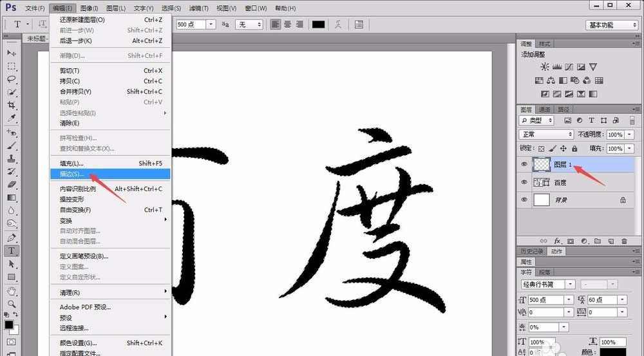This screenshot has height=356, width=644.
Task: Click the text color swatch in options bar
Action: pyautogui.click(x=318, y=24)
